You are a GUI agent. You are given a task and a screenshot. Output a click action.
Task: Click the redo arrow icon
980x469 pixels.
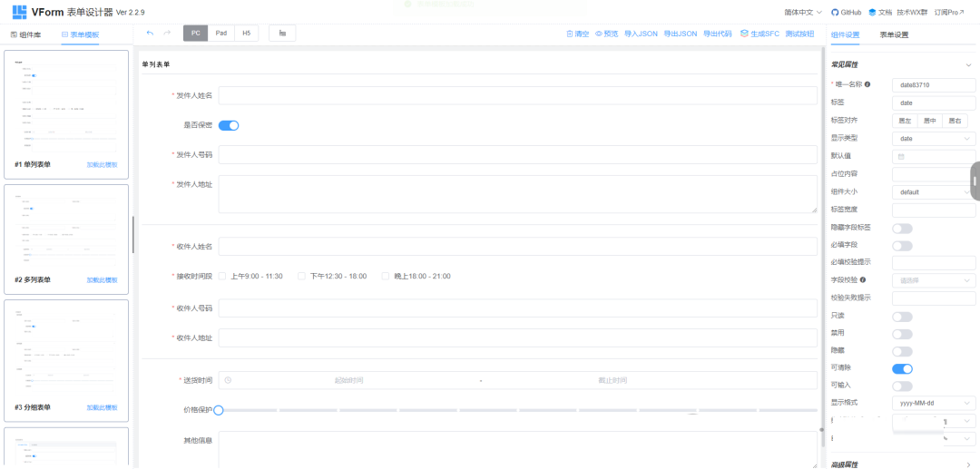(167, 34)
